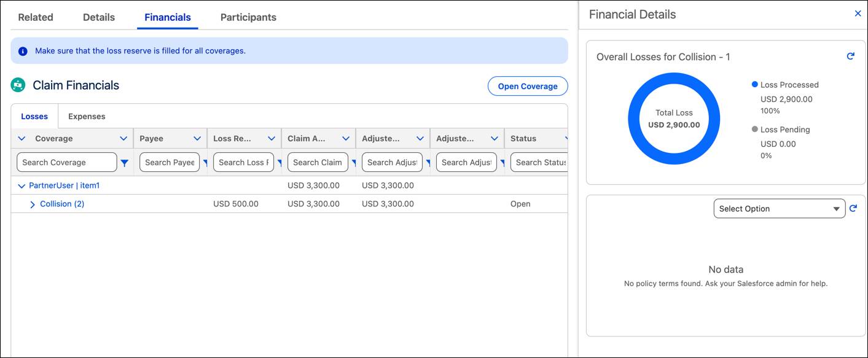Open the Loss Reserve column header menu
This screenshot has width=868, height=358.
coord(272,139)
